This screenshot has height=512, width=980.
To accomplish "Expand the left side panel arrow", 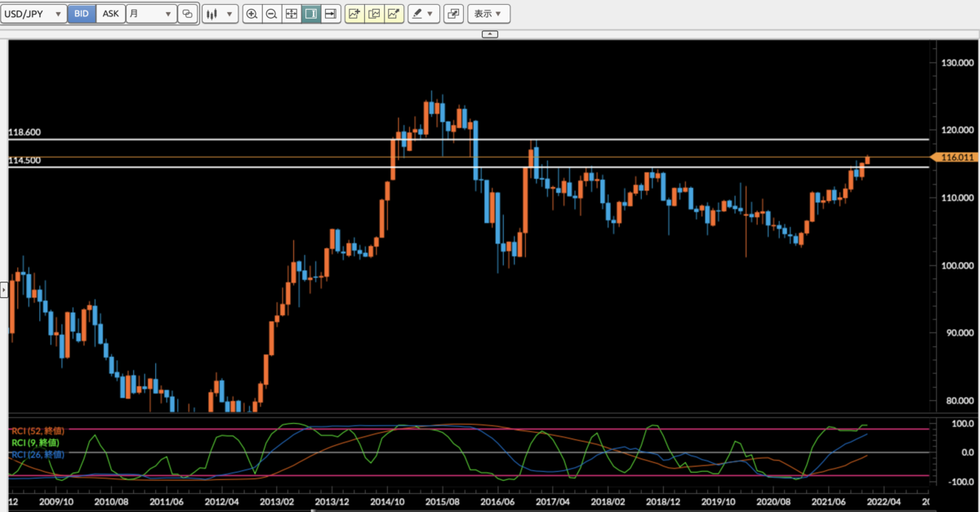I will [x=3, y=288].
